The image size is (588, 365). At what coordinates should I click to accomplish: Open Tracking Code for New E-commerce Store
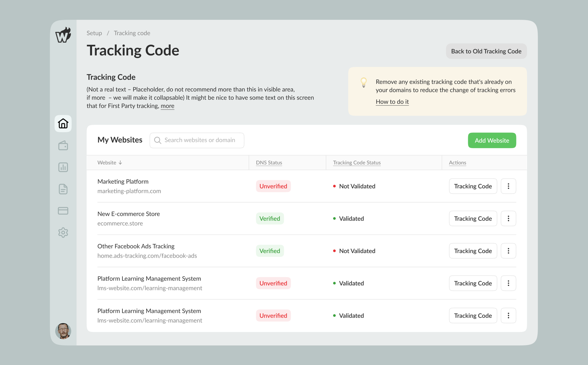point(473,218)
